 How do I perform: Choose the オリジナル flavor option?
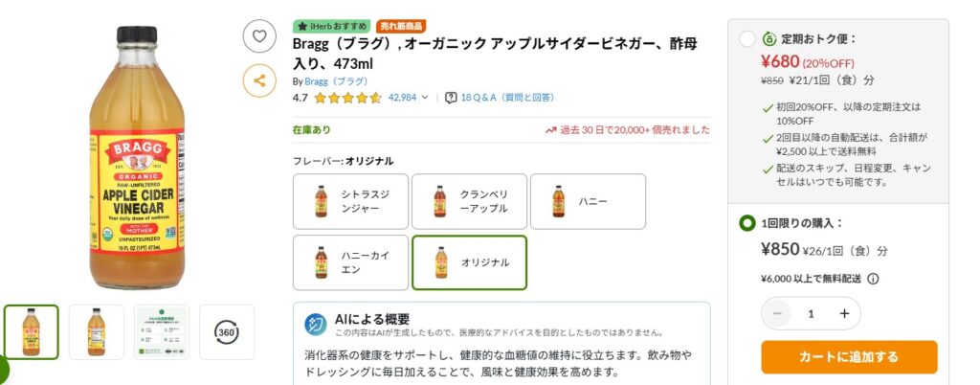click(469, 262)
